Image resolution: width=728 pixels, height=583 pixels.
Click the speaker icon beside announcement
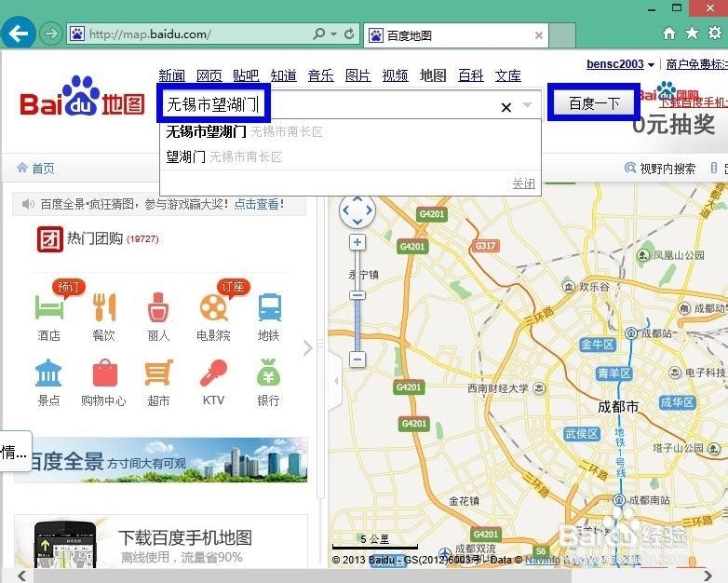click(28, 204)
